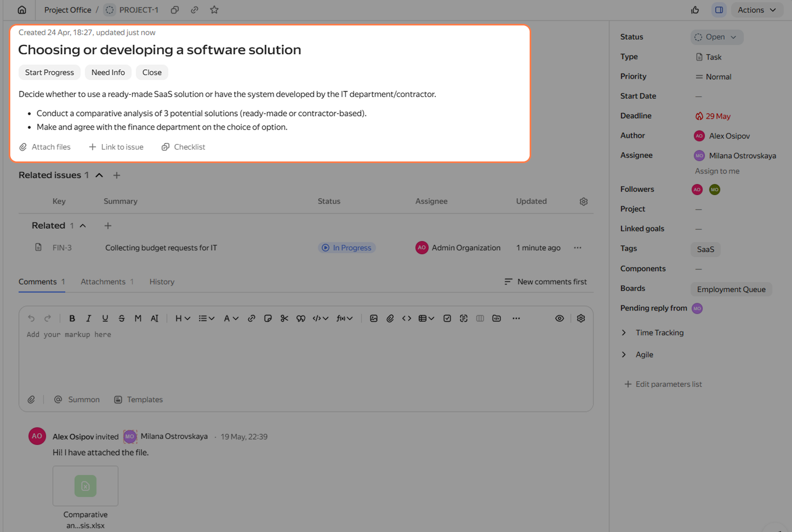
Task: Add issue to favorites star
Action: coord(214,10)
